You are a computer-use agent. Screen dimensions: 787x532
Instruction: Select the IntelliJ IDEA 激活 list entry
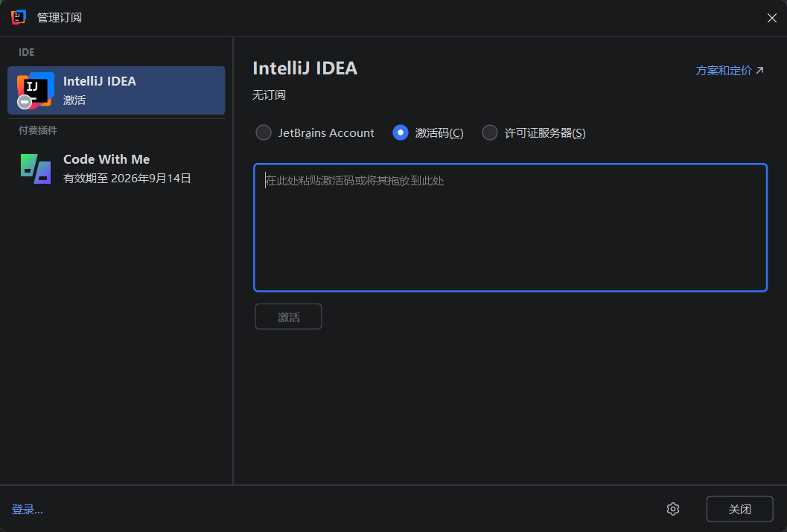point(116,90)
